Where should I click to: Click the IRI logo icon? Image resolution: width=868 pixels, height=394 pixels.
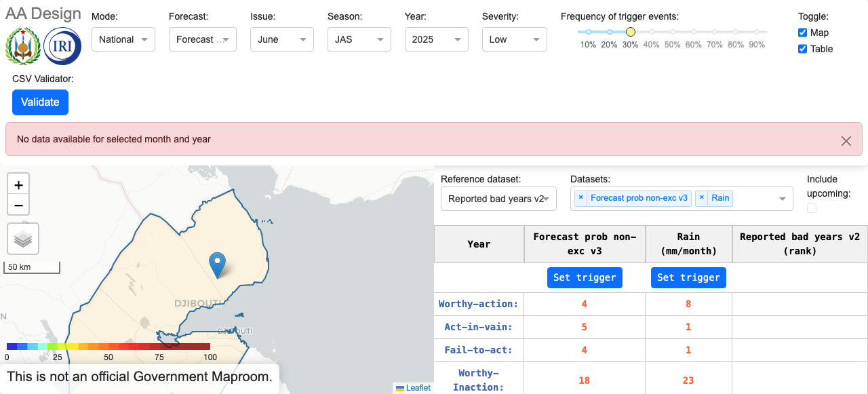click(x=62, y=46)
